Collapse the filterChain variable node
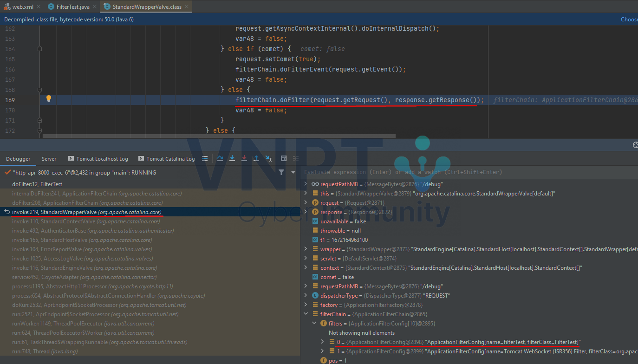 (306, 314)
